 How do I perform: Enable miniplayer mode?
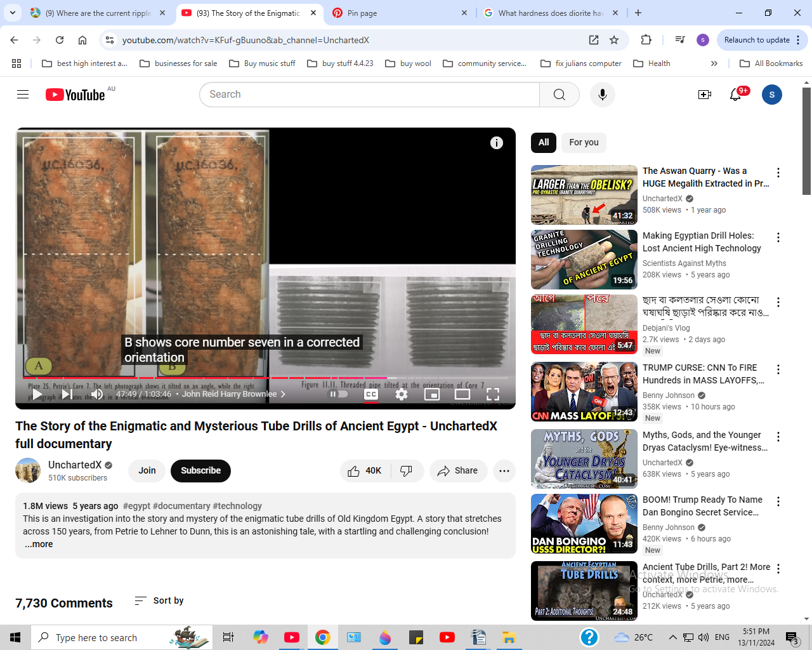point(432,394)
